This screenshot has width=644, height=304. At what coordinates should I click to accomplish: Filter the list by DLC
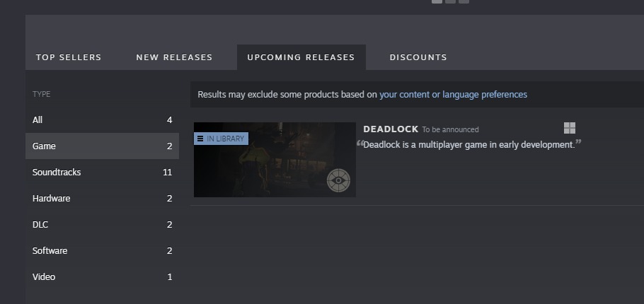coord(102,225)
